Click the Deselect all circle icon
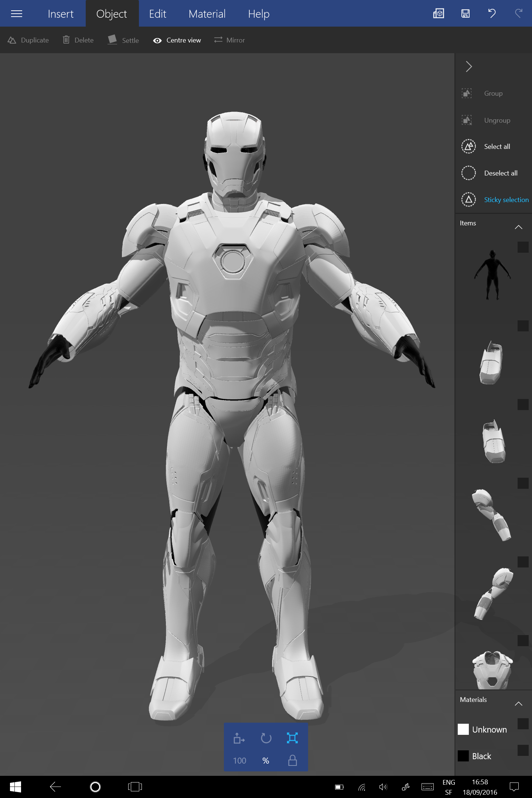 point(468,173)
